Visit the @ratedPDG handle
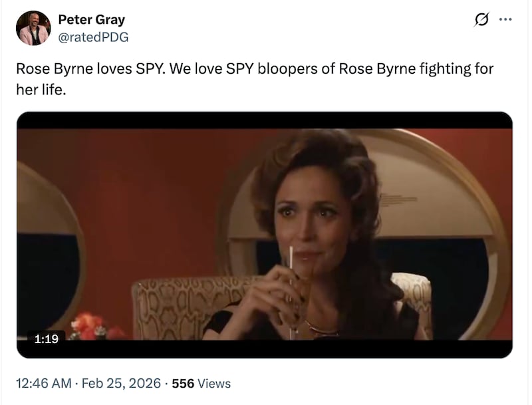The image size is (532, 405). [x=94, y=37]
